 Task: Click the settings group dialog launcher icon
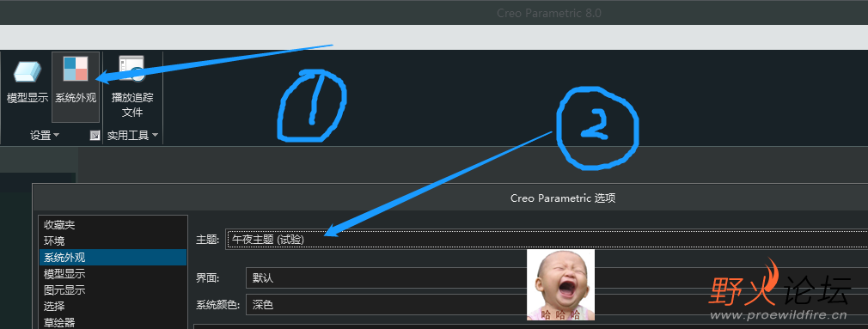point(95,136)
